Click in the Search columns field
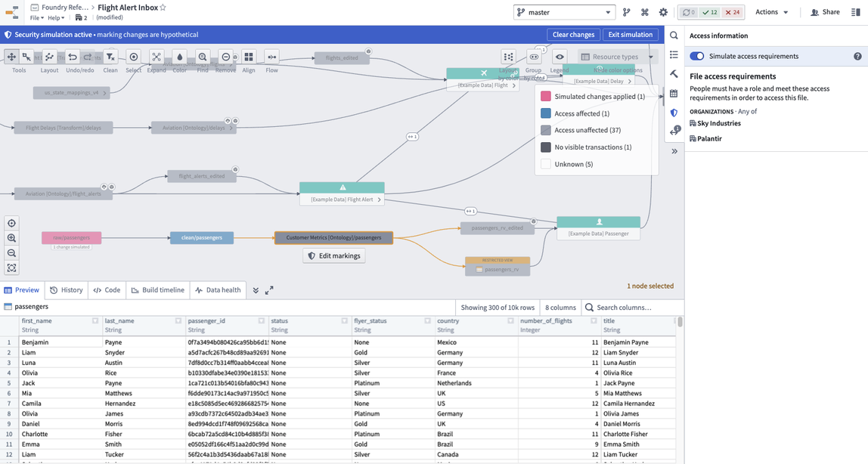 tap(632, 308)
